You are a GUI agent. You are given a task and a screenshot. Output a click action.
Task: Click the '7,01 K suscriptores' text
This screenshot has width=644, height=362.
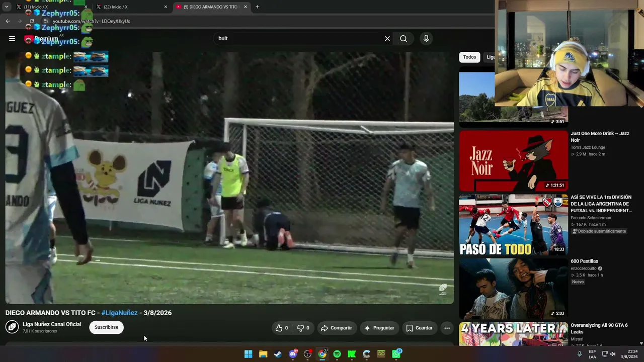(40, 331)
